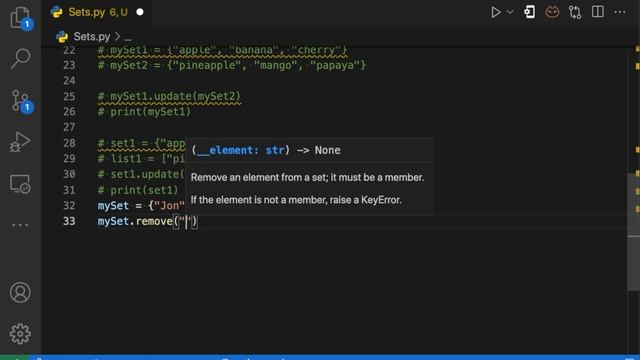Click line number 28 in gutter
Image resolution: width=640 pixels, height=360 pixels.
point(69,143)
